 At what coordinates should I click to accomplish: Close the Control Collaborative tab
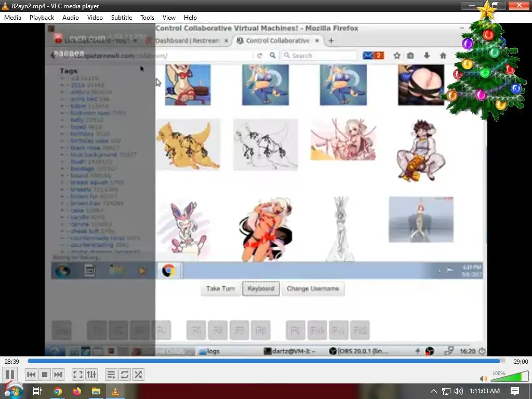(317, 41)
